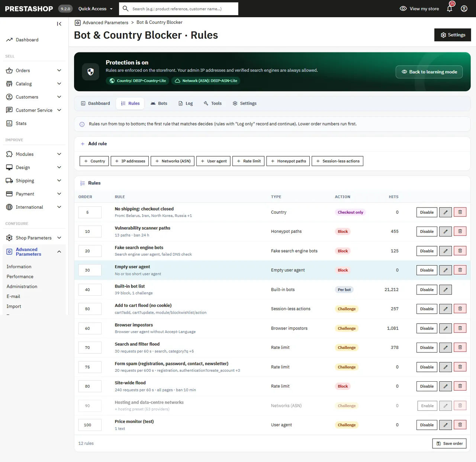Viewport: 476px width, 462px height.
Task: Delete the Fake search engine bots rule
Action: (460, 251)
